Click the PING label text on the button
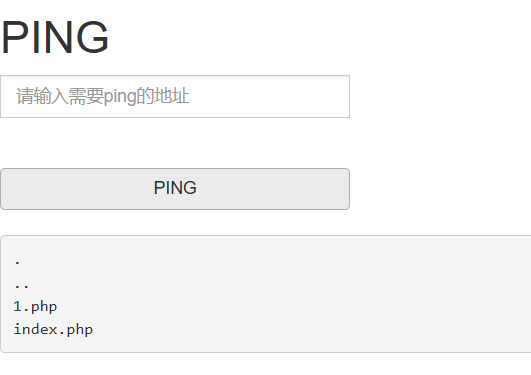 click(175, 188)
